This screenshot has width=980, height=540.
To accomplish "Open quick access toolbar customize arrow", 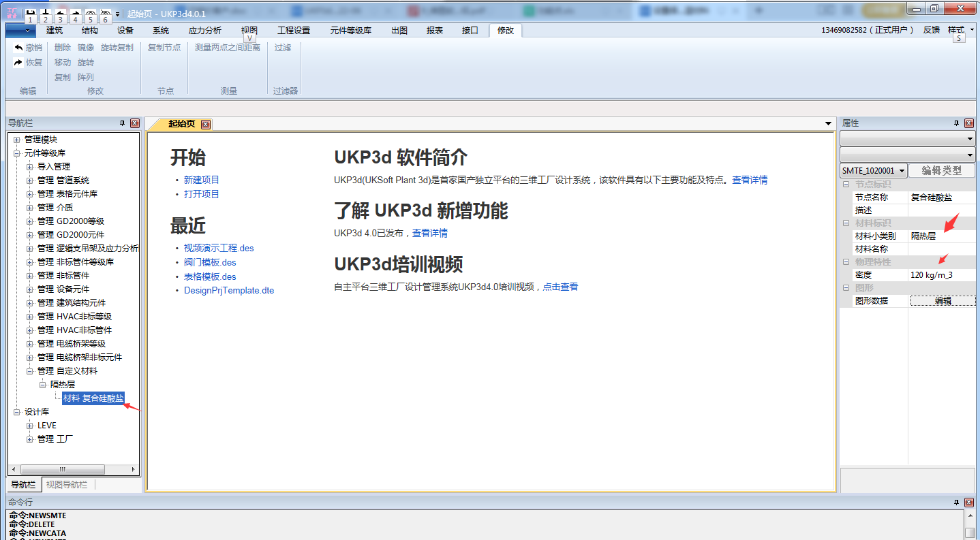I will coord(117,14).
